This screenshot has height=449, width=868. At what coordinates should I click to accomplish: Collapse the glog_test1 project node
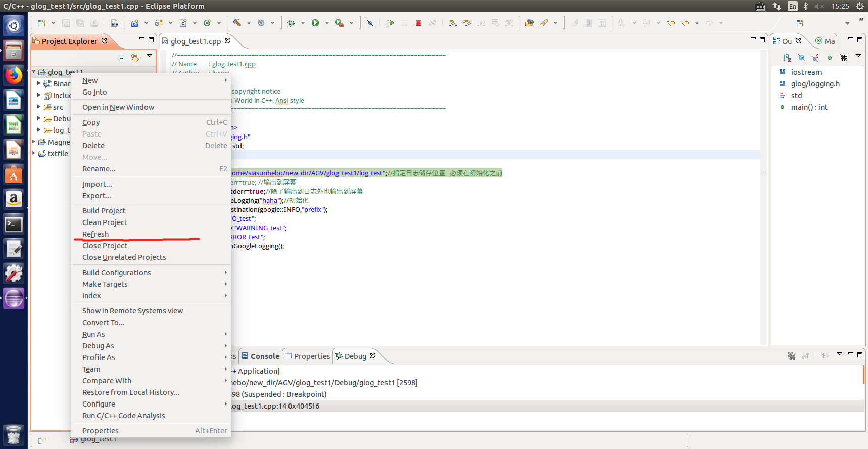click(x=34, y=72)
